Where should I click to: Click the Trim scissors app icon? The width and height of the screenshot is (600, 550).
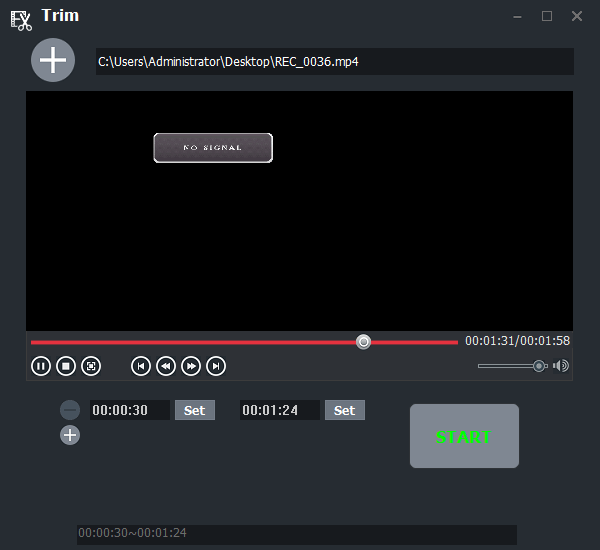point(21,21)
